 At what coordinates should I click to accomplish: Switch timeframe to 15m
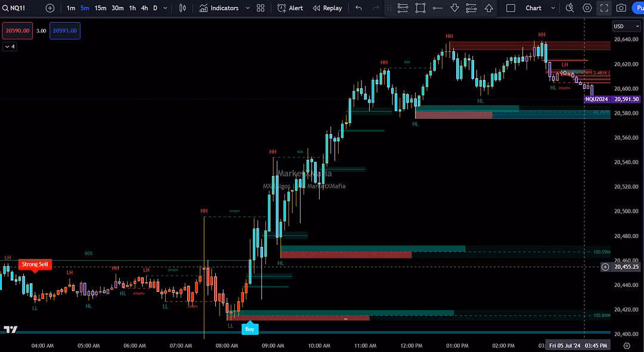click(x=100, y=8)
